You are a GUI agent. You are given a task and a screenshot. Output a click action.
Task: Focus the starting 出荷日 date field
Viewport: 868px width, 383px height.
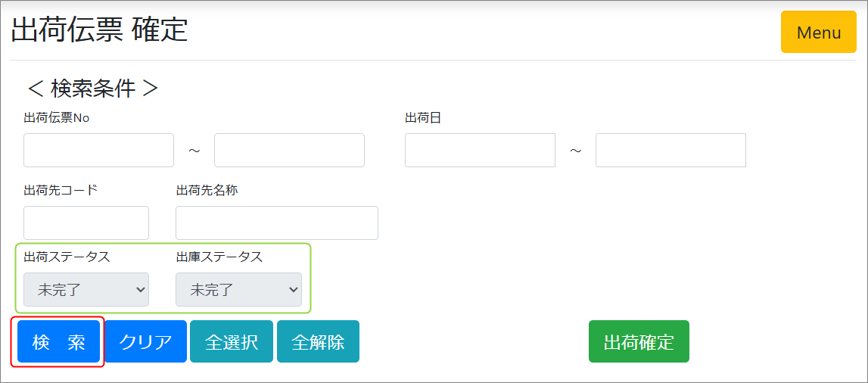pyautogui.click(x=480, y=150)
